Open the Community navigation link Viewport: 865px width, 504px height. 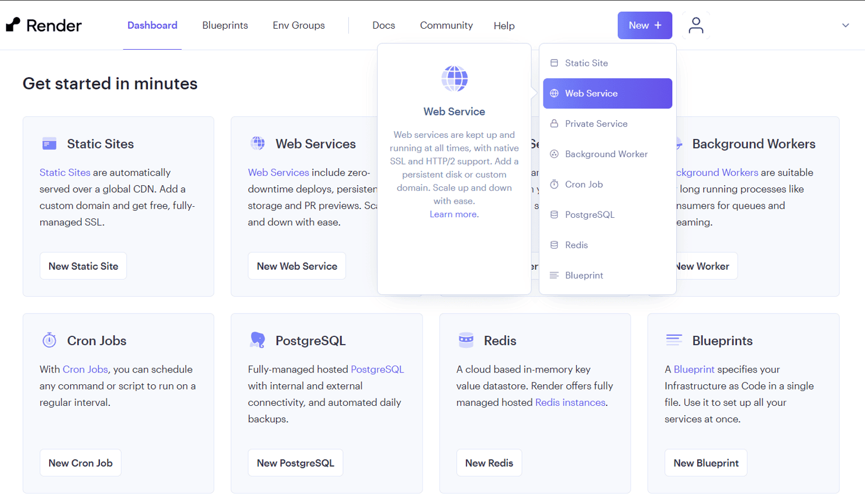[x=447, y=25]
